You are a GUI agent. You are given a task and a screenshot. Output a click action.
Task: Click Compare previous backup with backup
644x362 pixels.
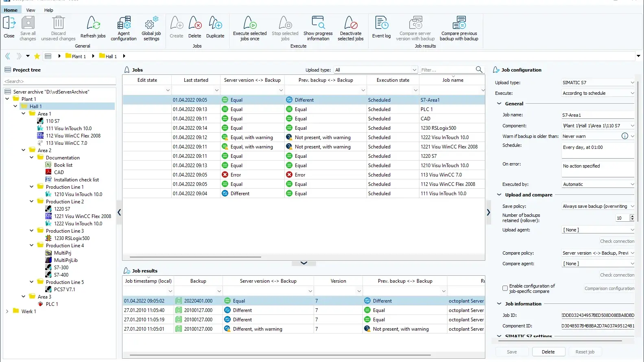459,28
